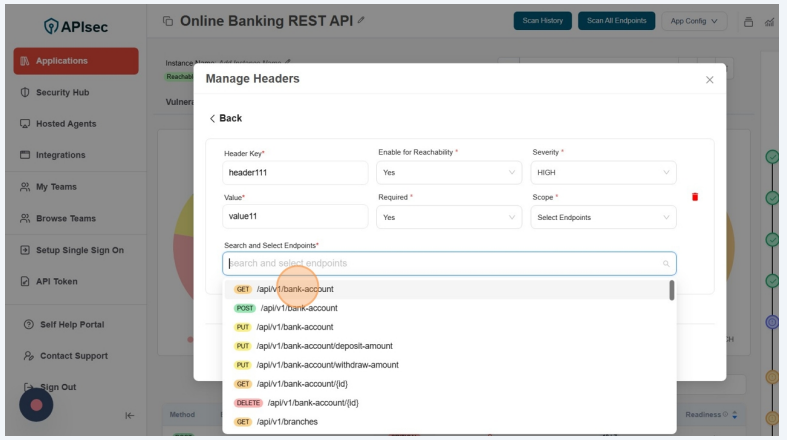The height and width of the screenshot is (440, 787).
Task: Open the Required dropdown set to Yes
Action: 449,217
